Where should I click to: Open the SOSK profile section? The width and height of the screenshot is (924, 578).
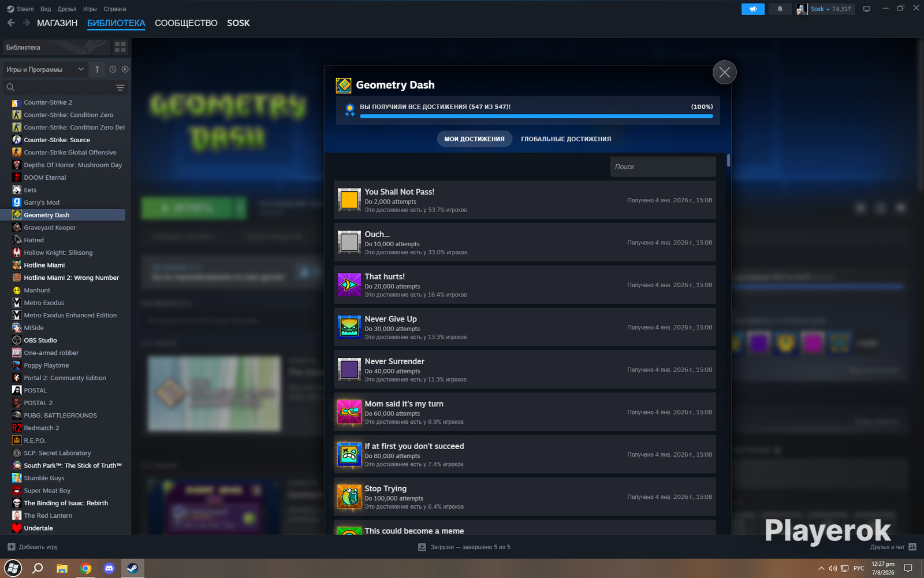(x=239, y=23)
